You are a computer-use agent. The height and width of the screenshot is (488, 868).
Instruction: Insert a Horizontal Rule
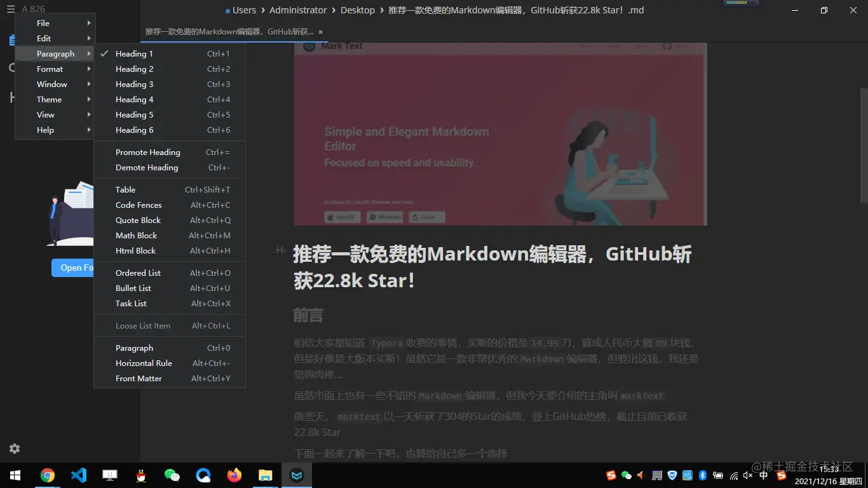[x=170, y=363]
